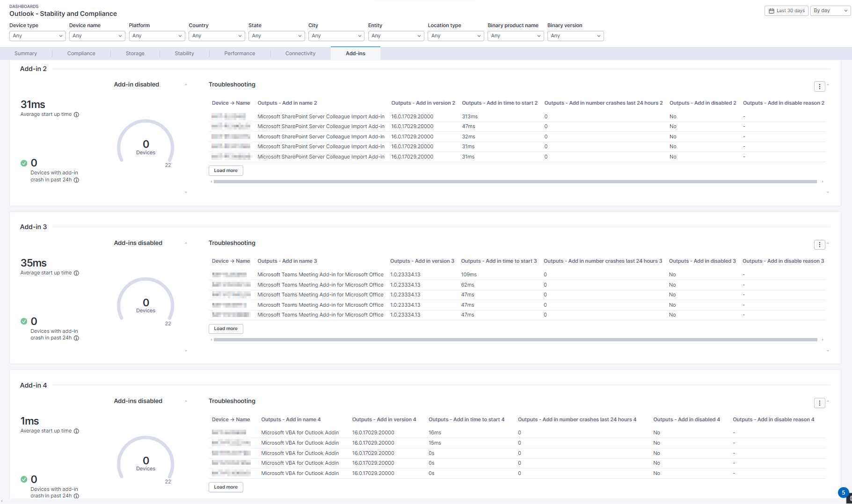The width and height of the screenshot is (852, 504).
Task: Switch to the Stability tab
Action: click(x=184, y=54)
